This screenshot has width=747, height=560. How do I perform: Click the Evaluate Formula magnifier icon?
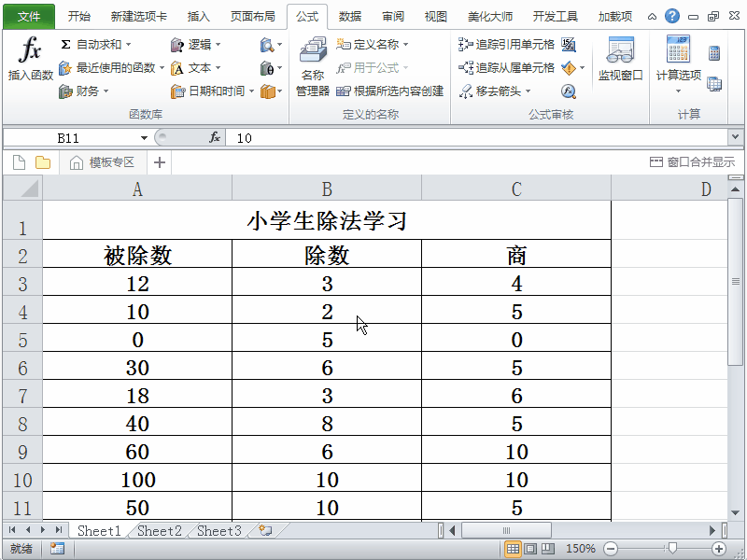[568, 91]
